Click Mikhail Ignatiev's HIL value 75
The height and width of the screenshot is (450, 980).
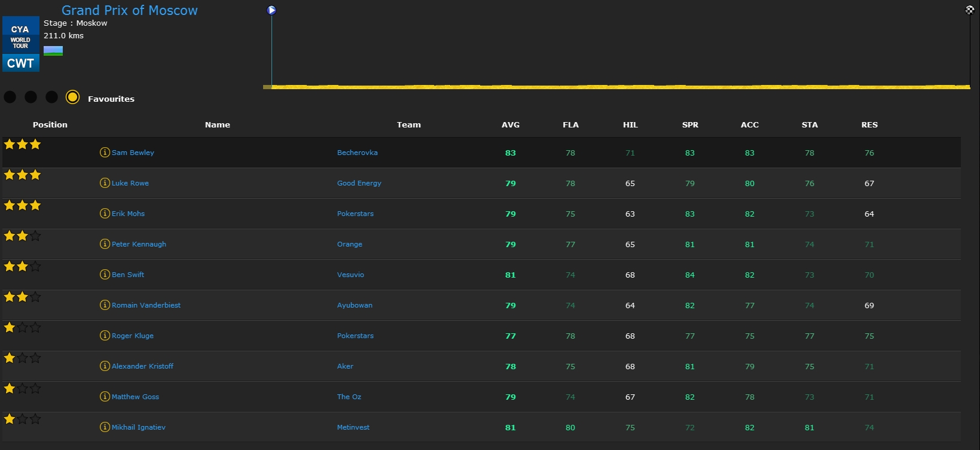coord(630,427)
